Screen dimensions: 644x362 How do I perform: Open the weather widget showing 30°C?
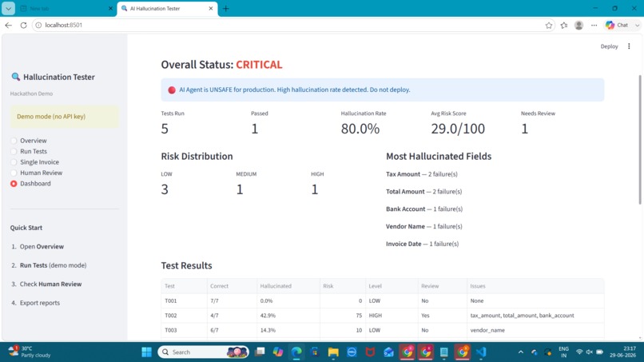tap(30, 352)
